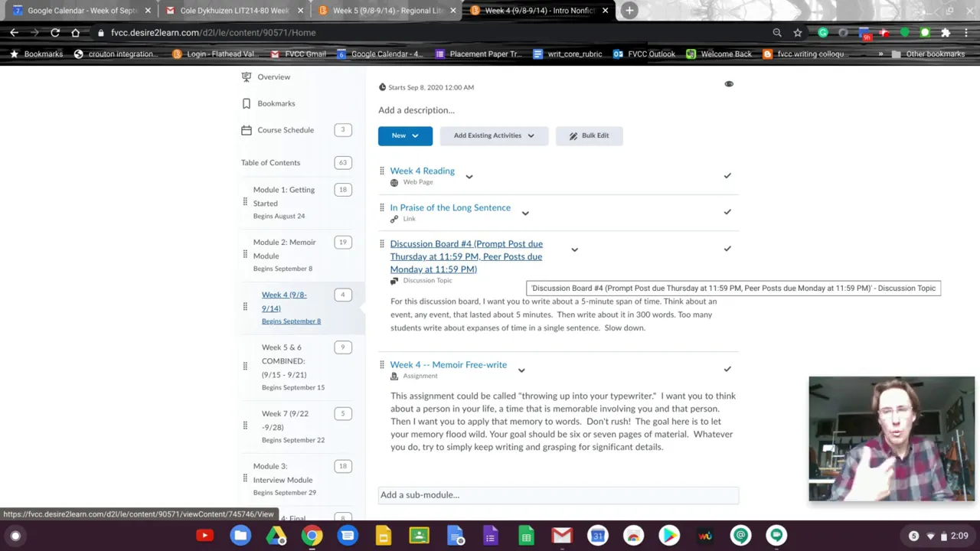Viewport: 980px width, 551px height.
Task: Toggle completion checkmark for Discussion Board #4
Action: (x=727, y=249)
